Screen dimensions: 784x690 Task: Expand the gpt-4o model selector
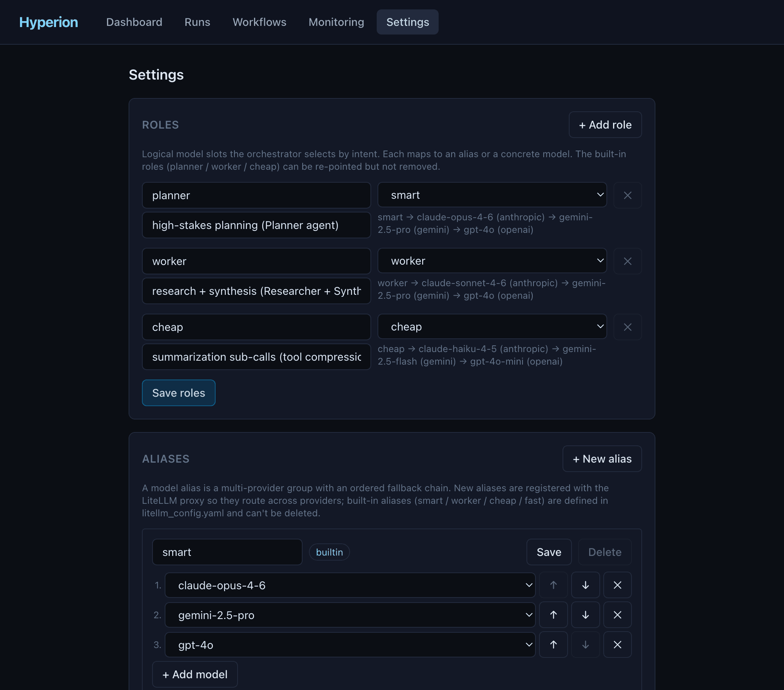pos(350,645)
